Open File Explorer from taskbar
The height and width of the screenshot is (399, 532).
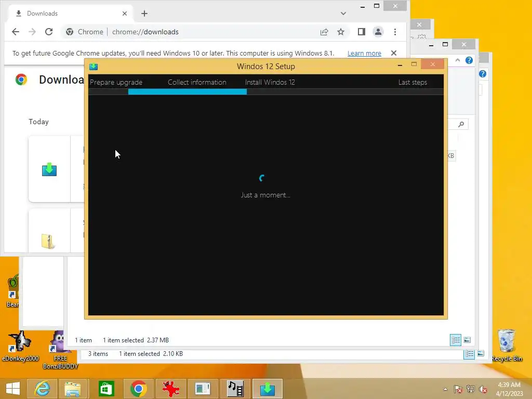[73, 389]
